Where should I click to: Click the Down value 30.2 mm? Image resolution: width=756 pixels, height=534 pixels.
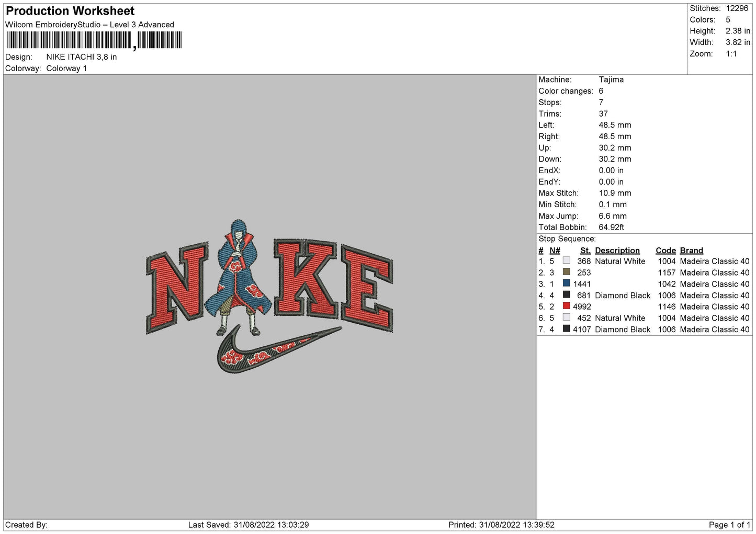[615, 159]
